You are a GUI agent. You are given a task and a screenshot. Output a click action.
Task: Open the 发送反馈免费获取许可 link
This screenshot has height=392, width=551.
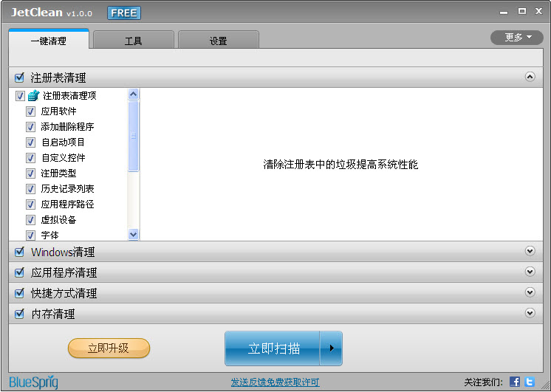[275, 382]
